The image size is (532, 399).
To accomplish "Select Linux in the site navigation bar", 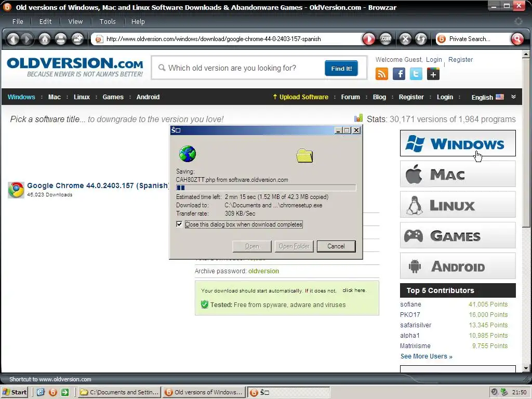I will tap(82, 97).
